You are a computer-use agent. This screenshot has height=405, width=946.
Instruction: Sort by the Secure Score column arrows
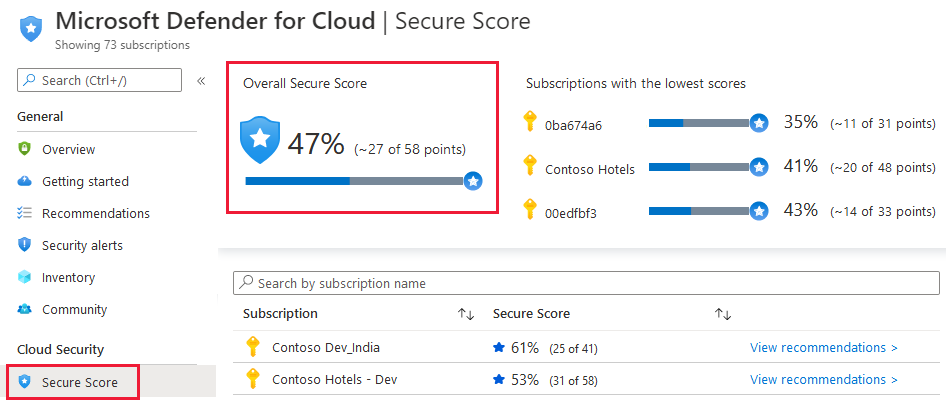point(723,314)
